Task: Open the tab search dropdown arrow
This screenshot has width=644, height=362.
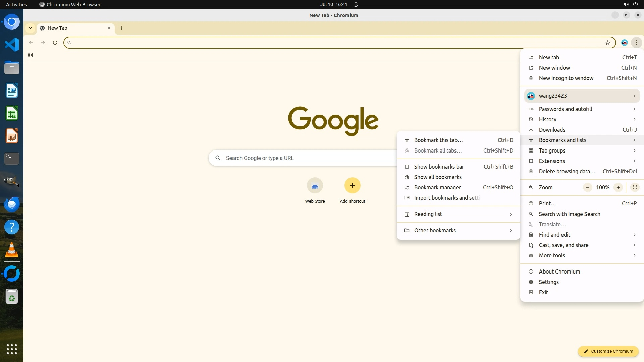Action: [x=30, y=28]
